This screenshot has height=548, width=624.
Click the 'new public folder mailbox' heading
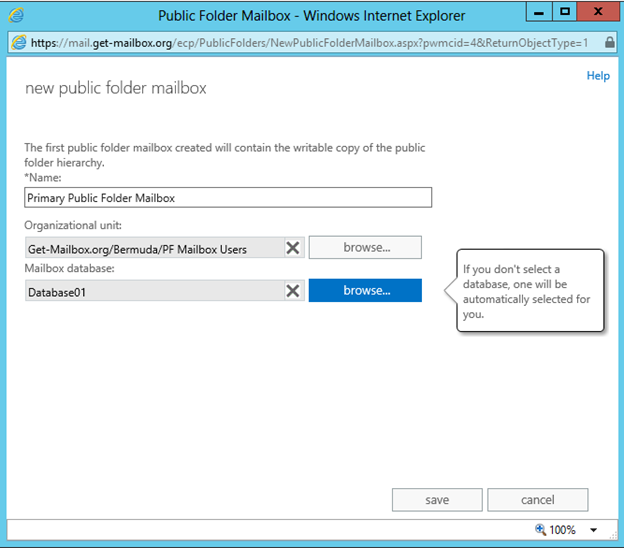(116, 88)
